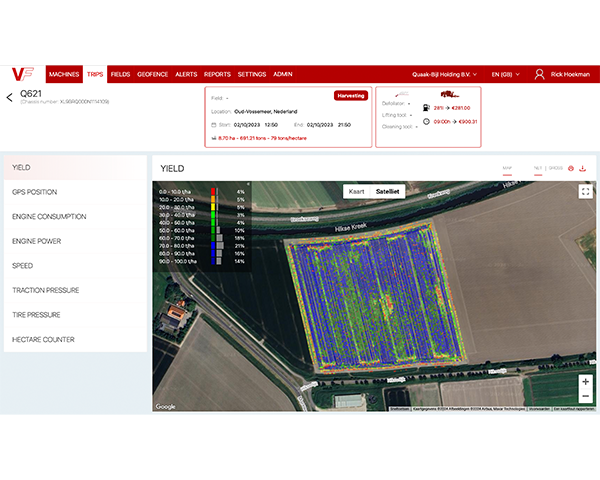Click the Harvesting status button
600x480 pixels.
pos(351,96)
